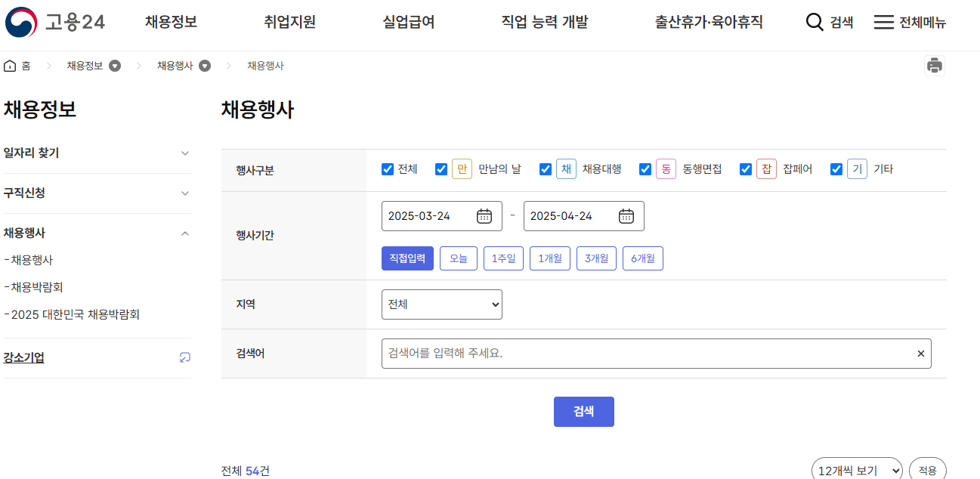
Task: Open the 12개씩 보기 dropdown
Action: (x=857, y=468)
